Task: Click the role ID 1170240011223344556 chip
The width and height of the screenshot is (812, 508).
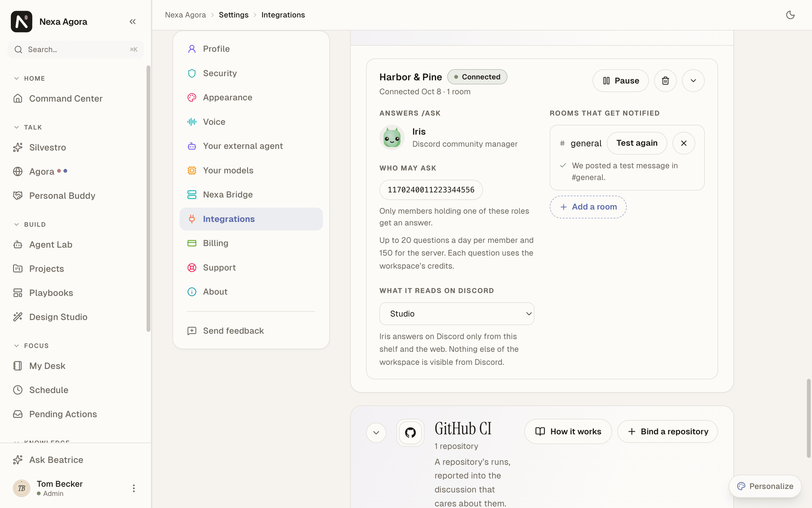Action: [x=431, y=190]
